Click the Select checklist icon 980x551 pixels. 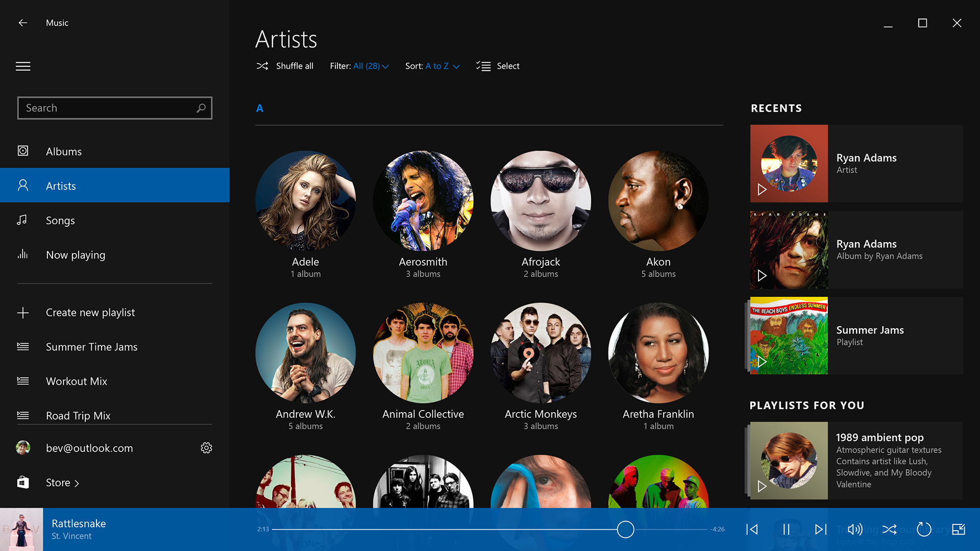pos(483,66)
